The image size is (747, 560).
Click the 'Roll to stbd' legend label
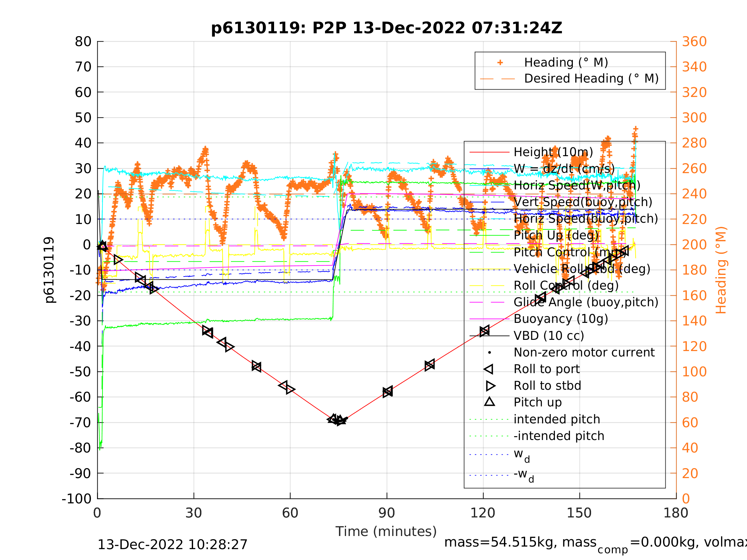pos(547,386)
